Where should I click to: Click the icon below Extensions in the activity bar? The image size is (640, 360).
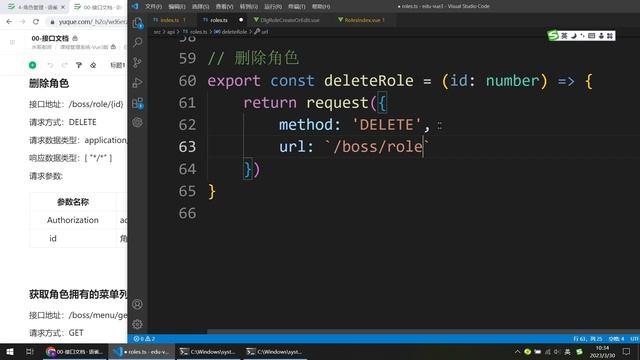pyautogui.click(x=138, y=122)
